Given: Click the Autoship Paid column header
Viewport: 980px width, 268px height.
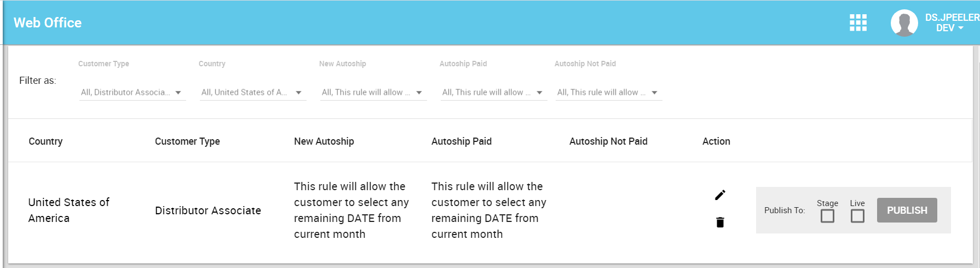Looking at the screenshot, I should click(x=462, y=141).
